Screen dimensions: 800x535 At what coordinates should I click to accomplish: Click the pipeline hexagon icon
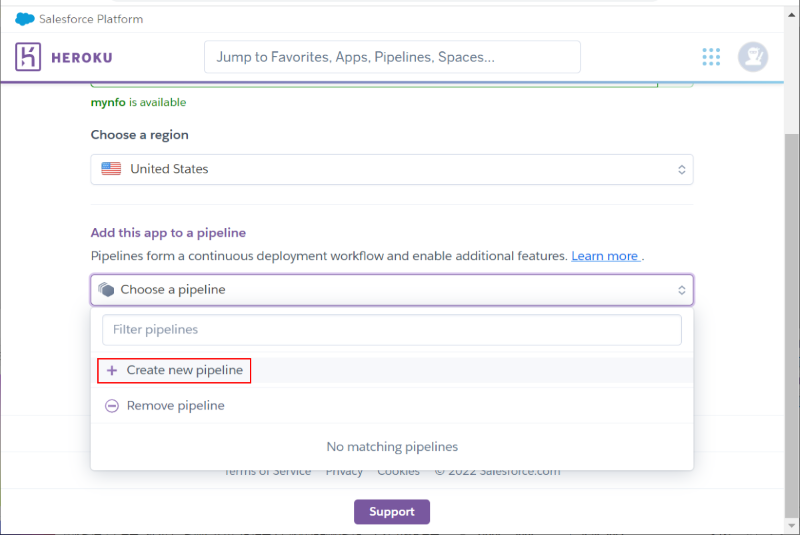(106, 290)
